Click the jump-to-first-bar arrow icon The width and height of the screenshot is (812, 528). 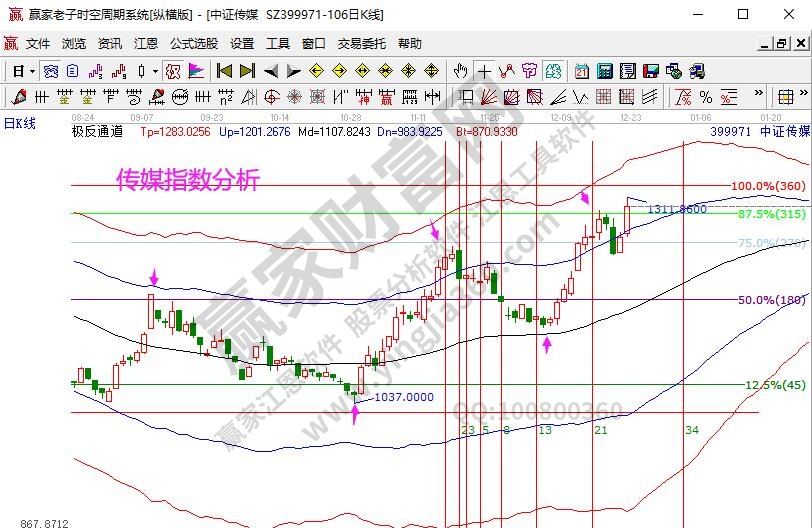[224, 71]
